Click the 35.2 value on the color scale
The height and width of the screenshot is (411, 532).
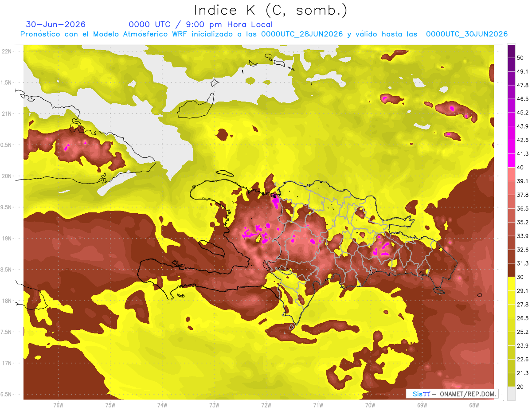(522, 222)
